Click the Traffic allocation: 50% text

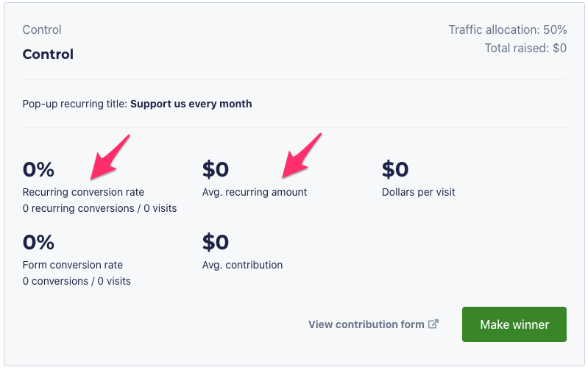coord(507,30)
